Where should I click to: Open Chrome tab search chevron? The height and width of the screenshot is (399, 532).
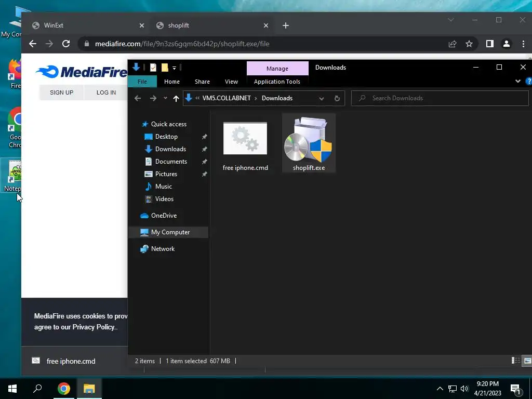point(451,20)
